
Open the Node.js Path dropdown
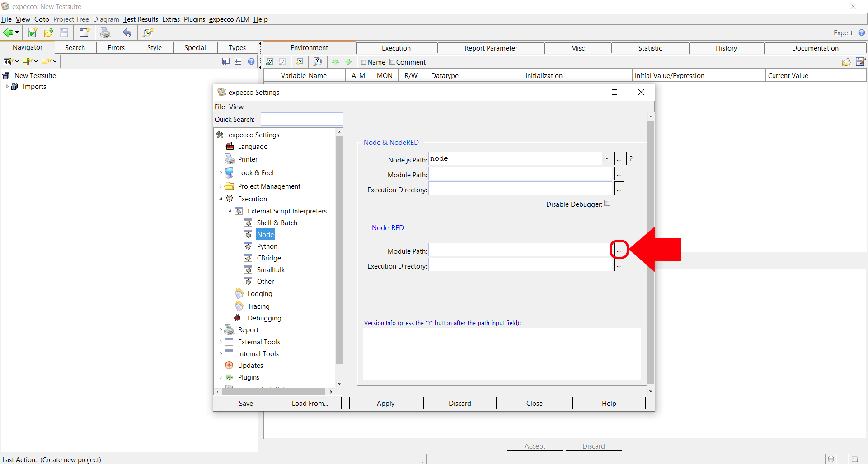pyautogui.click(x=606, y=158)
